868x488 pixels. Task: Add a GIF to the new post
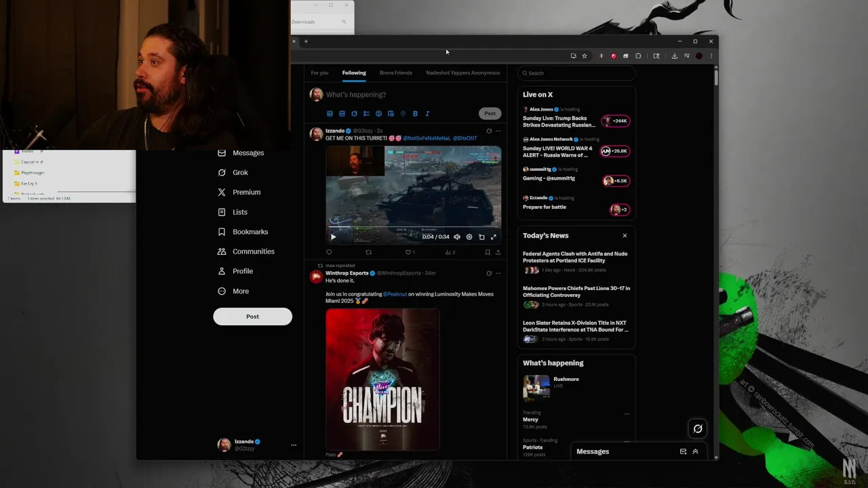click(342, 114)
